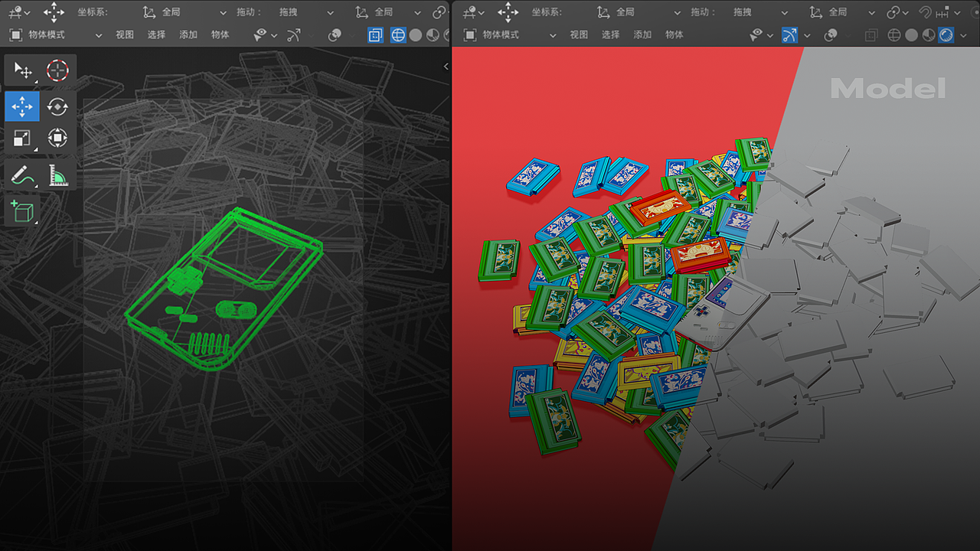Switch right viewport to solid shading
Image resolution: width=980 pixels, height=551 pixels.
[911, 35]
